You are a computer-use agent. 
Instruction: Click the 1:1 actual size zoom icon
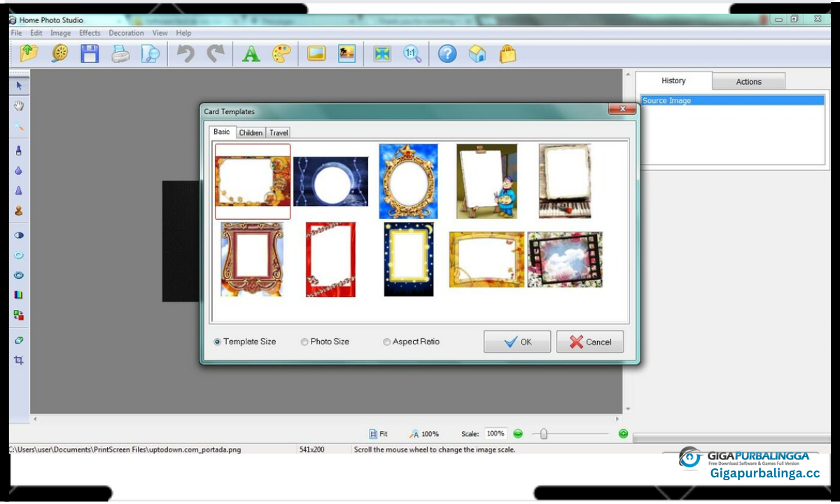point(412,53)
